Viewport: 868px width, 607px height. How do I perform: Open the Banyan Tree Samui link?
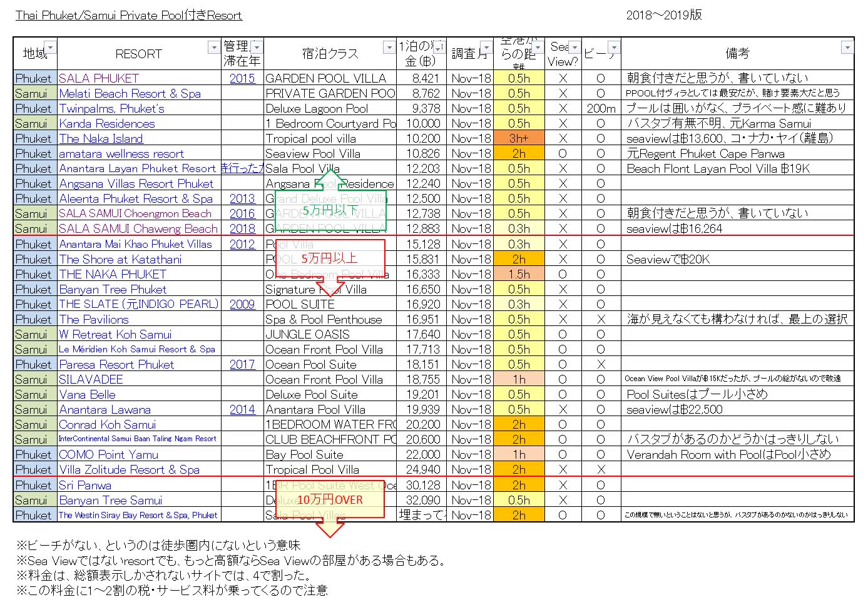click(x=110, y=500)
